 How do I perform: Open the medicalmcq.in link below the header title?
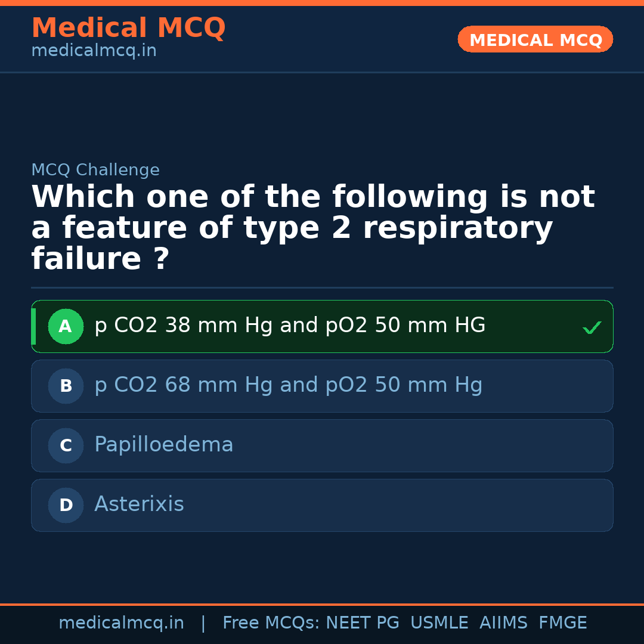(x=94, y=51)
